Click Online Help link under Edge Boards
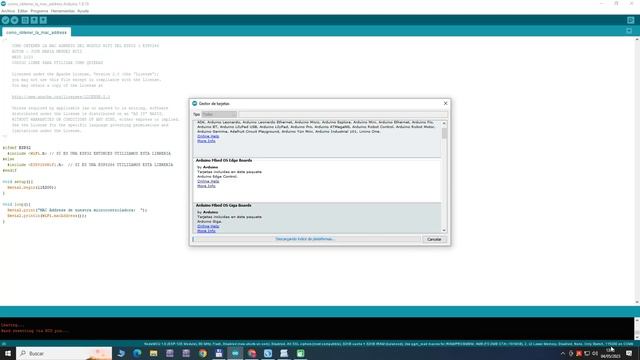The width and height of the screenshot is (640, 360). 208,181
